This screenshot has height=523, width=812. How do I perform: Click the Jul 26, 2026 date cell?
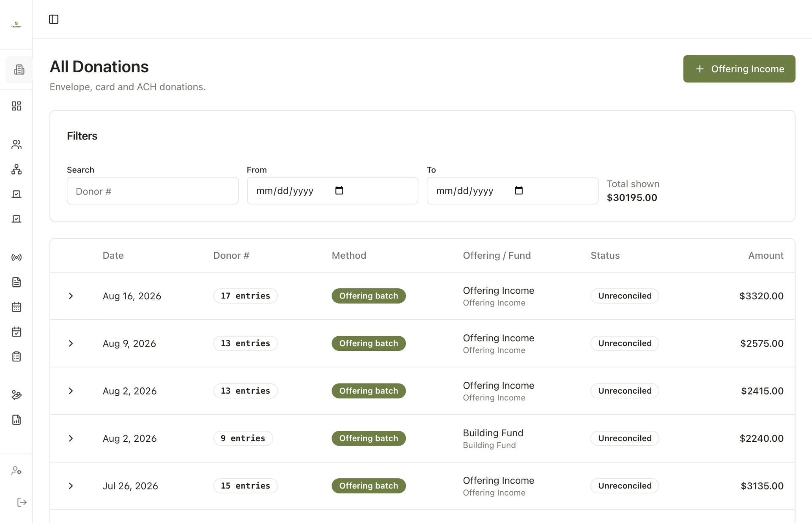point(130,486)
